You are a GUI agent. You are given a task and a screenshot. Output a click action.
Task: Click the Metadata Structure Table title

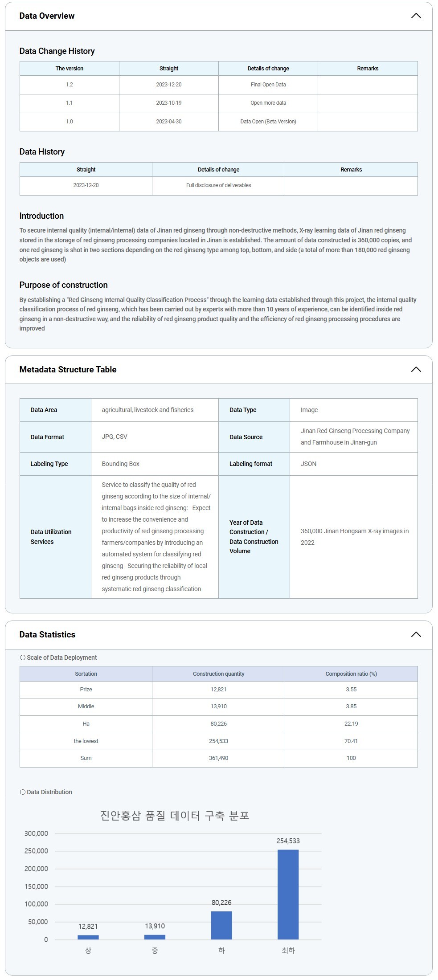pos(68,369)
